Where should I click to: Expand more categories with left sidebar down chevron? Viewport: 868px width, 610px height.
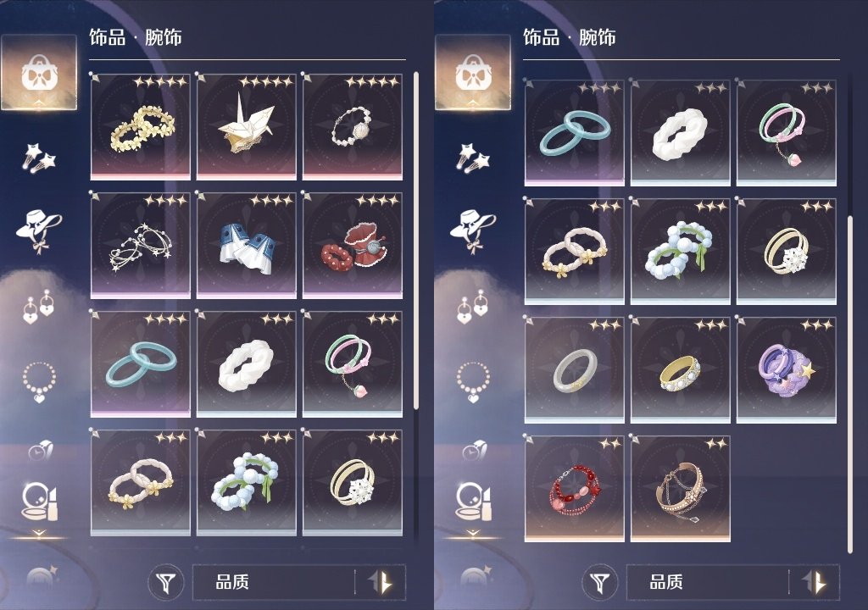pyautogui.click(x=39, y=534)
